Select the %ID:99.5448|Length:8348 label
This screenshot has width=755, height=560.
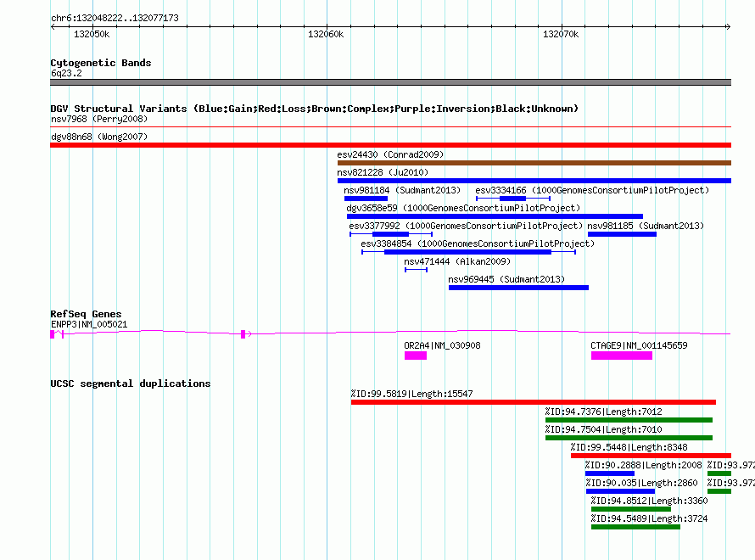(x=629, y=447)
